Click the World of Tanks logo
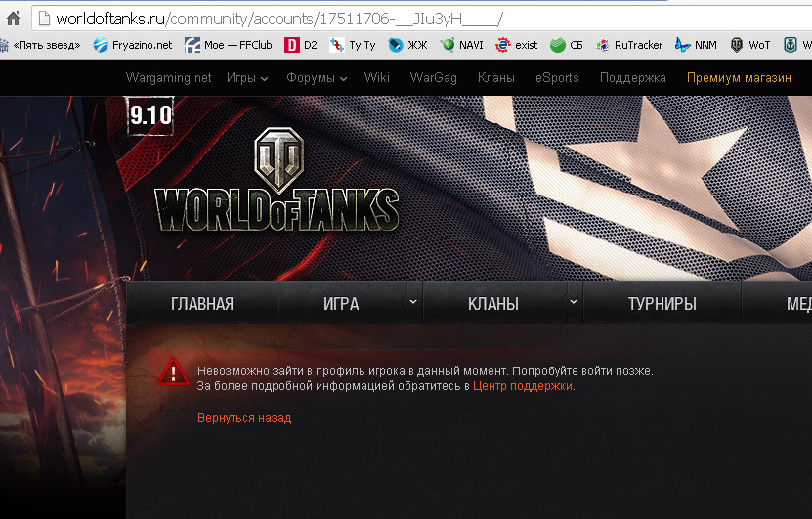 (x=278, y=179)
